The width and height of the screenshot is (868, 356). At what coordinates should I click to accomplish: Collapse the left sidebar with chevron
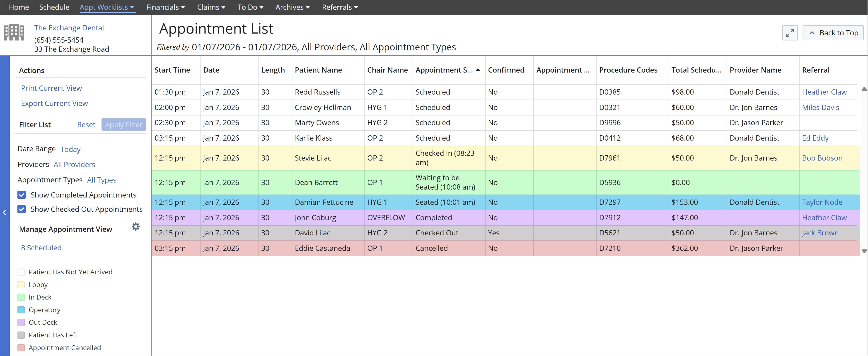pos(5,212)
